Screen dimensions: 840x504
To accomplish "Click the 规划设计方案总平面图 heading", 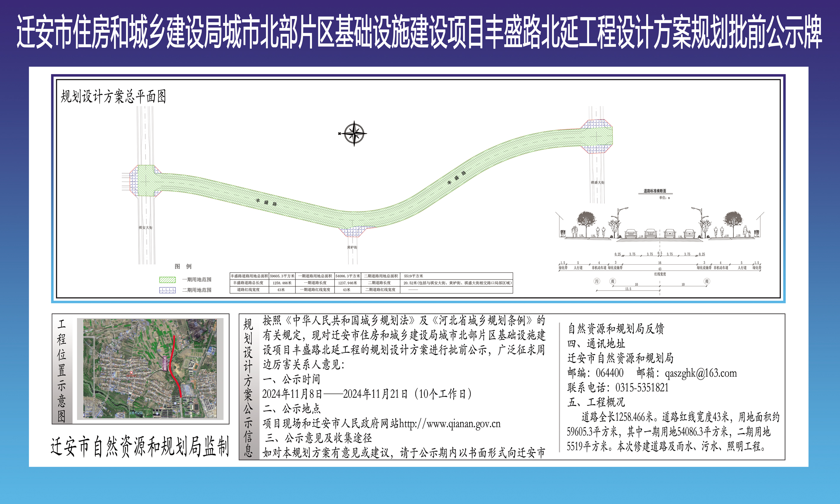I will pos(113,97).
